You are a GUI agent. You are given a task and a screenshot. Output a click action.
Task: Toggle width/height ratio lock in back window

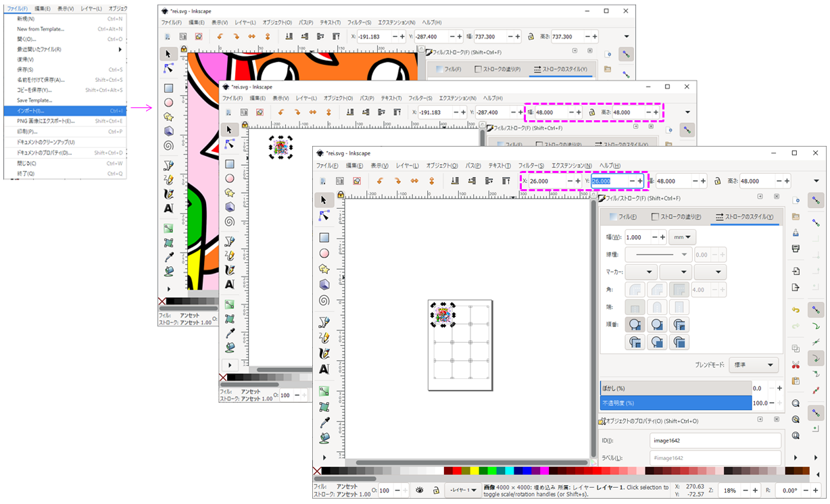(x=531, y=36)
